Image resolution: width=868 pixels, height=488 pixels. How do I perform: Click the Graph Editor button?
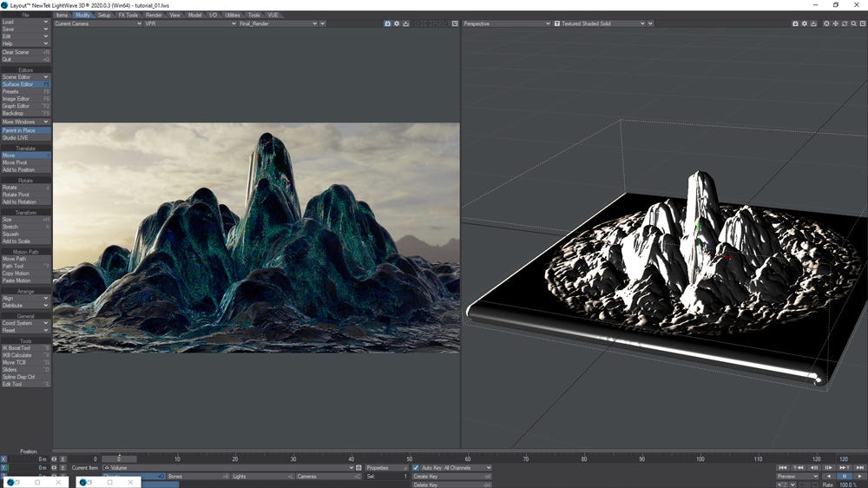click(25, 106)
